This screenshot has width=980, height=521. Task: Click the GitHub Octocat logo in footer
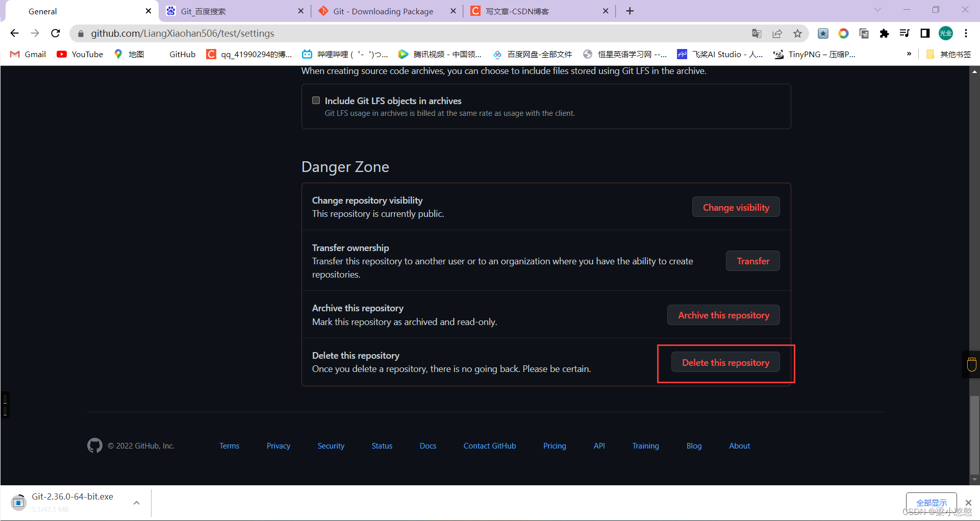pyautogui.click(x=95, y=445)
